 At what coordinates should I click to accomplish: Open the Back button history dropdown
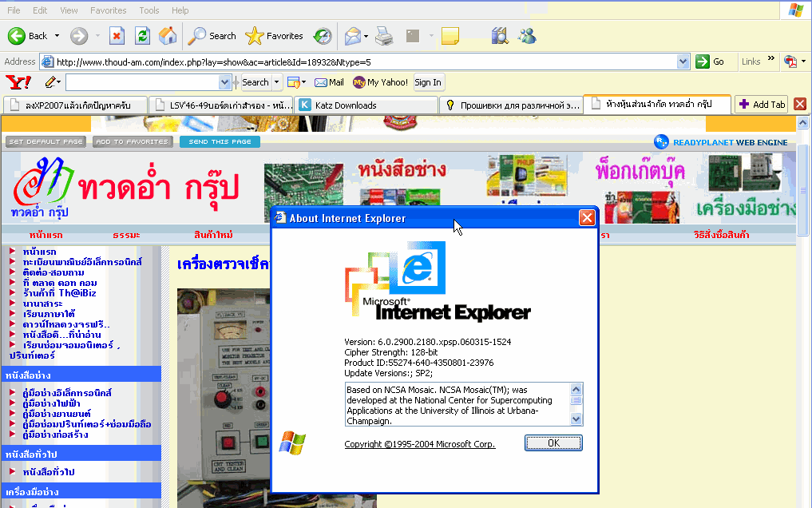(x=57, y=36)
